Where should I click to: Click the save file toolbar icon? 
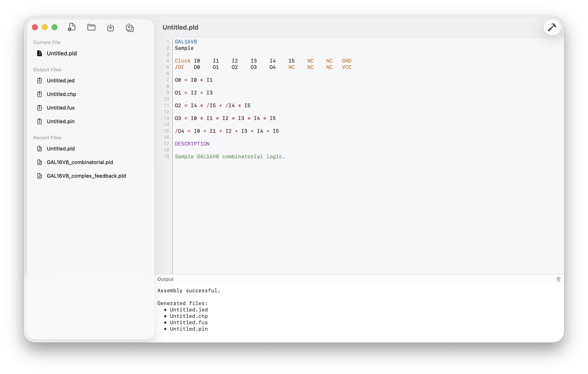[110, 27]
